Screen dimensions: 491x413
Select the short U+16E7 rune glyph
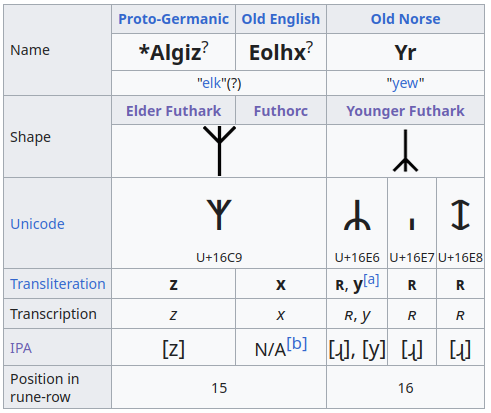tap(412, 224)
